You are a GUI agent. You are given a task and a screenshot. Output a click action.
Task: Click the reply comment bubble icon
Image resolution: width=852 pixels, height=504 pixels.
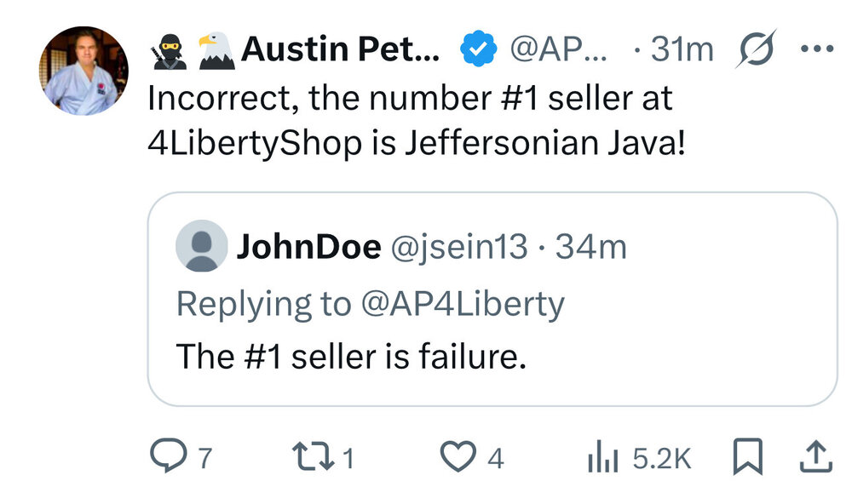[x=165, y=459]
